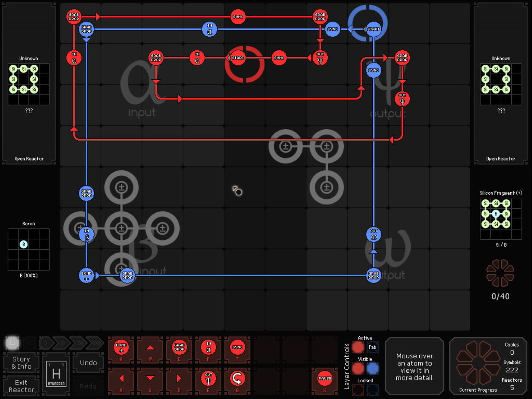
Task: Exit the reactor
Action: point(21,386)
